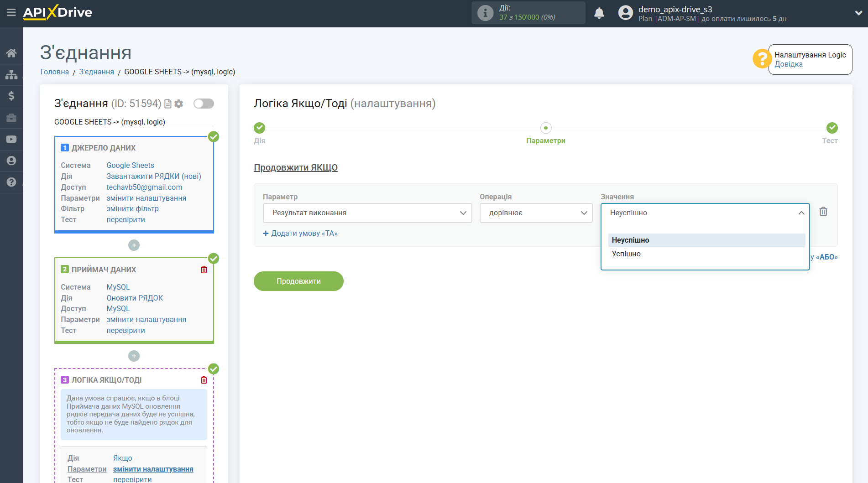
Task: Select Неуспішно option in list
Action: [x=706, y=240]
